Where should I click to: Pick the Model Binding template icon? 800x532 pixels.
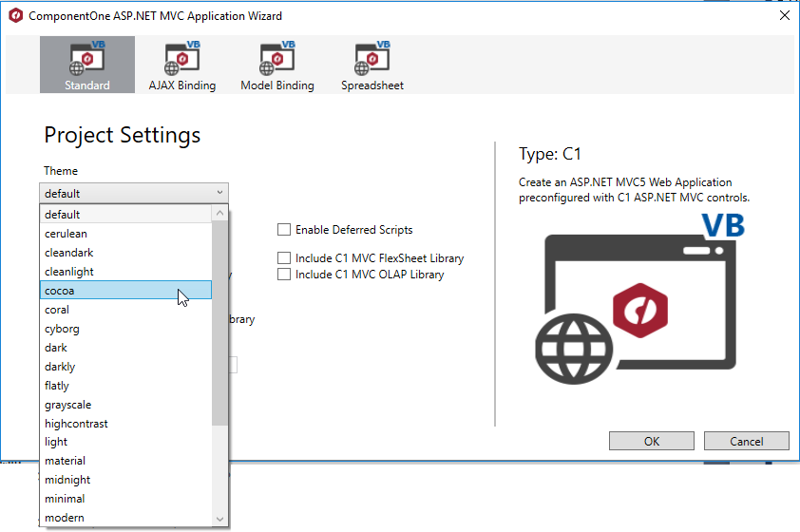(x=276, y=59)
